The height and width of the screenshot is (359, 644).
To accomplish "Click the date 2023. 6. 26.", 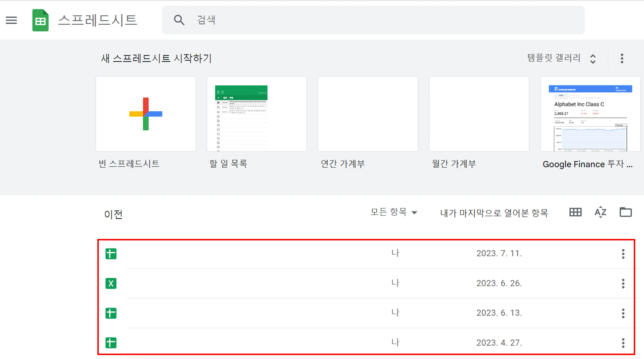I will (x=499, y=283).
